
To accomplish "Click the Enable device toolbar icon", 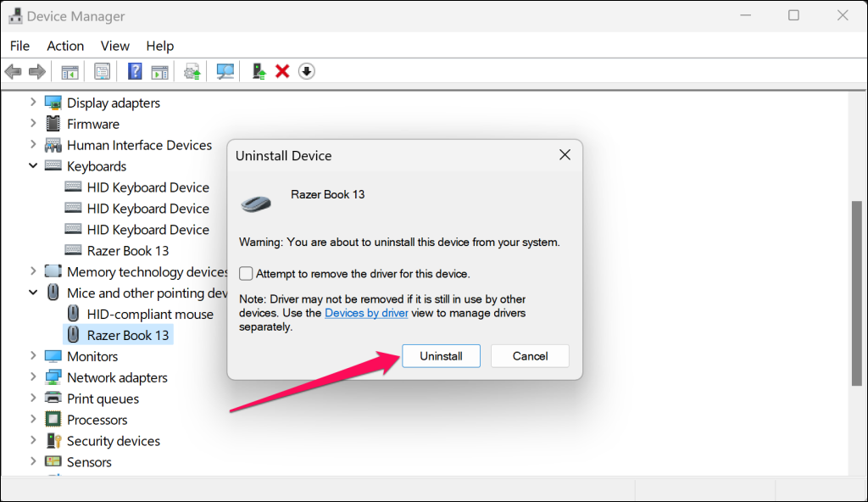I will 259,72.
